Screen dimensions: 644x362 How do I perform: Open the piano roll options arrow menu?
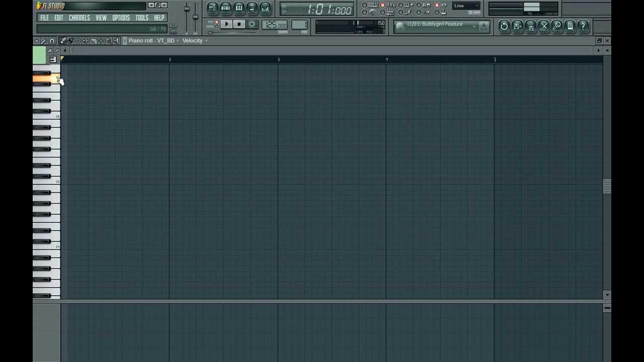pos(37,41)
